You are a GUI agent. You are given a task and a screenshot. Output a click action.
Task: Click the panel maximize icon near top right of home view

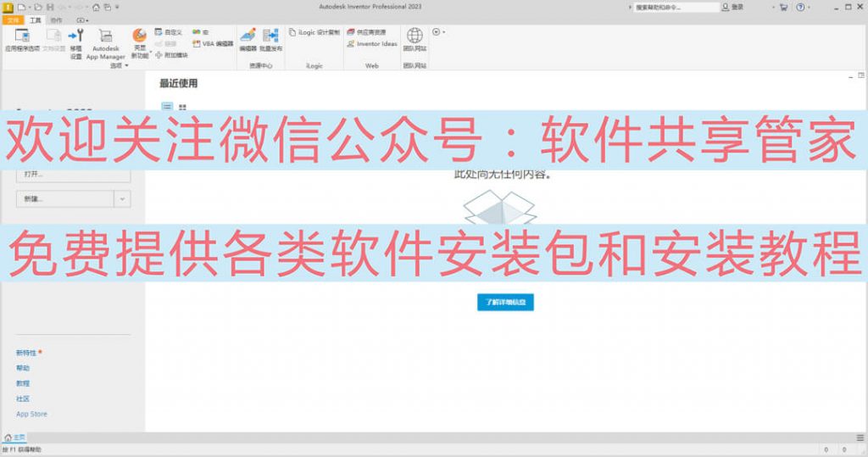861,75
